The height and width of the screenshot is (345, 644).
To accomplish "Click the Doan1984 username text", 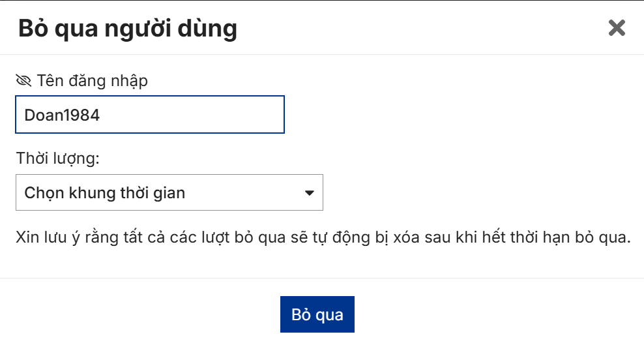I will click(62, 115).
